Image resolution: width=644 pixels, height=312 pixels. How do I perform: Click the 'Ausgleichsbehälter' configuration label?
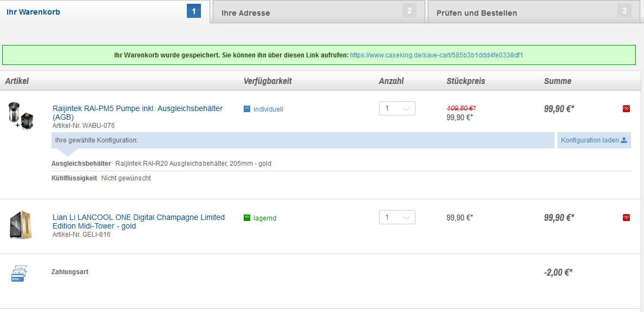(81, 164)
